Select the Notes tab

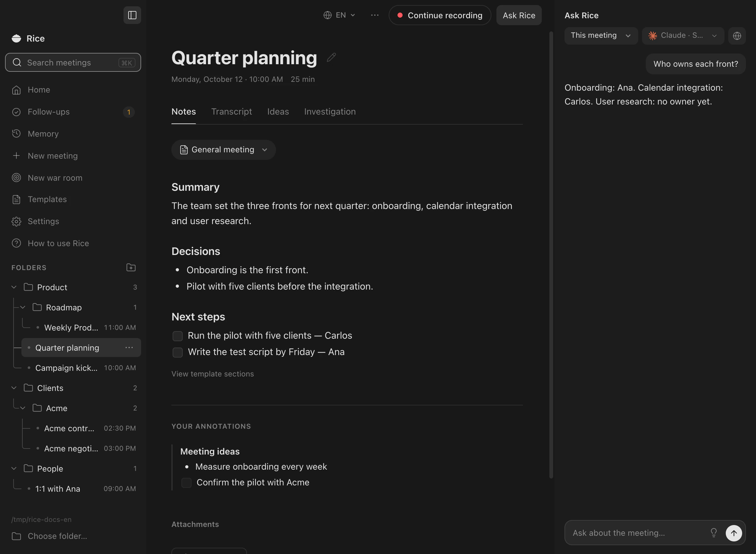(x=184, y=112)
